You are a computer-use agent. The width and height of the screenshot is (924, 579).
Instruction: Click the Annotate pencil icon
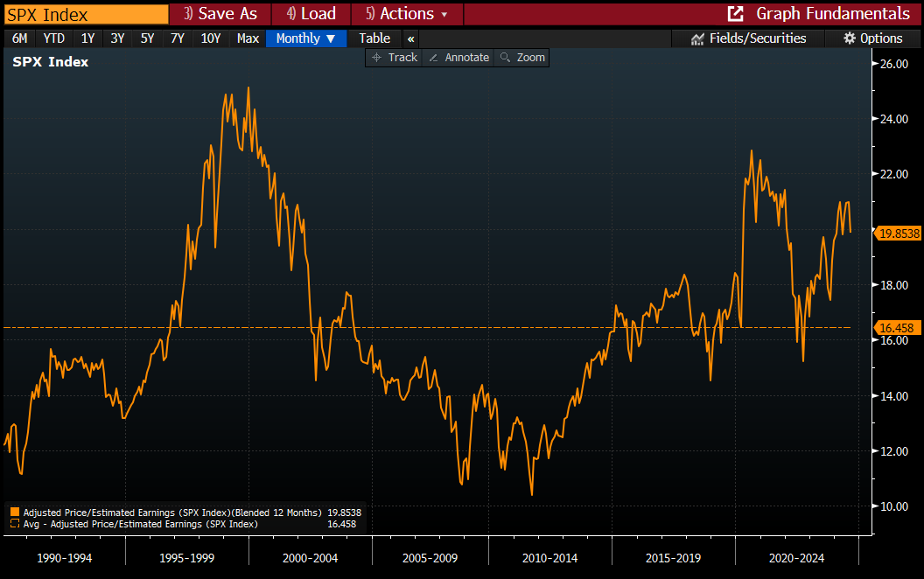pyautogui.click(x=433, y=58)
